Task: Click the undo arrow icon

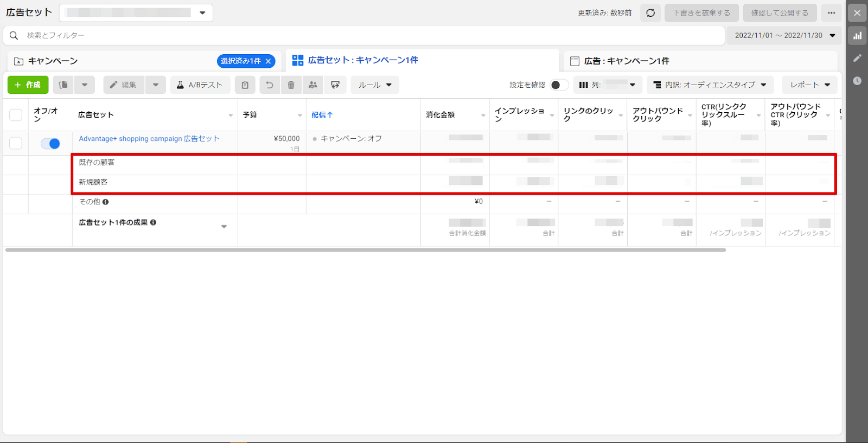Action: (x=270, y=85)
